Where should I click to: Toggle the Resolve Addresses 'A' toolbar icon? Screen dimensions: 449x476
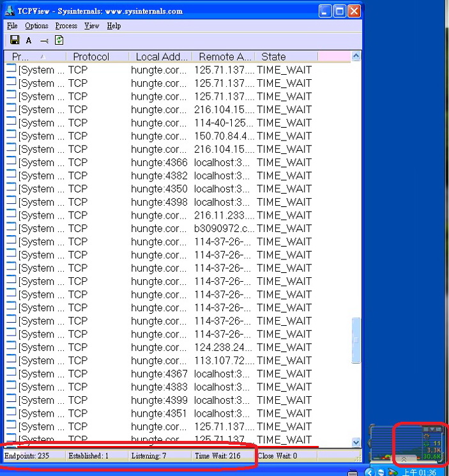[29, 40]
